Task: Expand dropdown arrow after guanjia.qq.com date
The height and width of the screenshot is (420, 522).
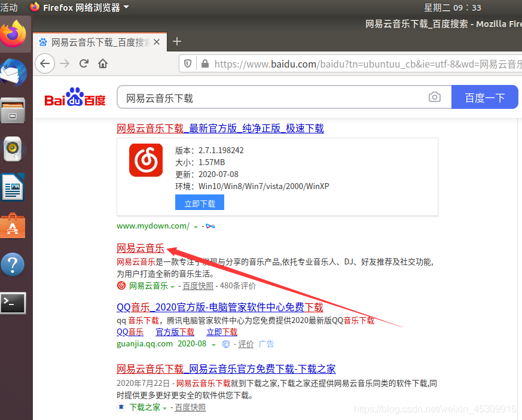Action: pos(213,345)
